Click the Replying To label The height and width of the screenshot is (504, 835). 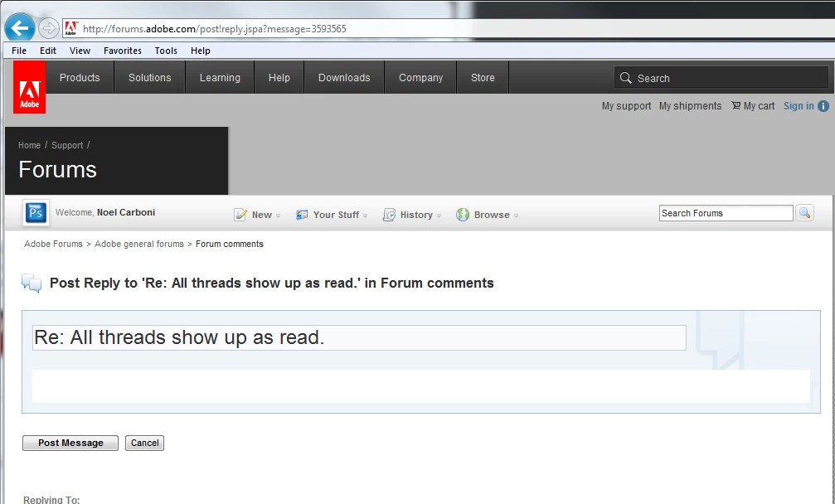pos(51,499)
